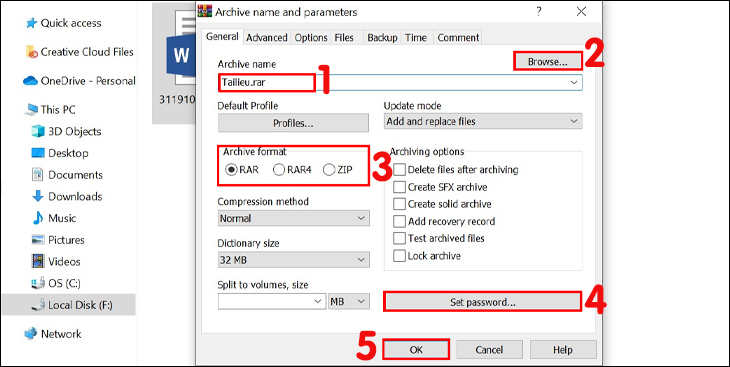
Task: Open 3D Objects label in sidebar
Action: point(74,131)
